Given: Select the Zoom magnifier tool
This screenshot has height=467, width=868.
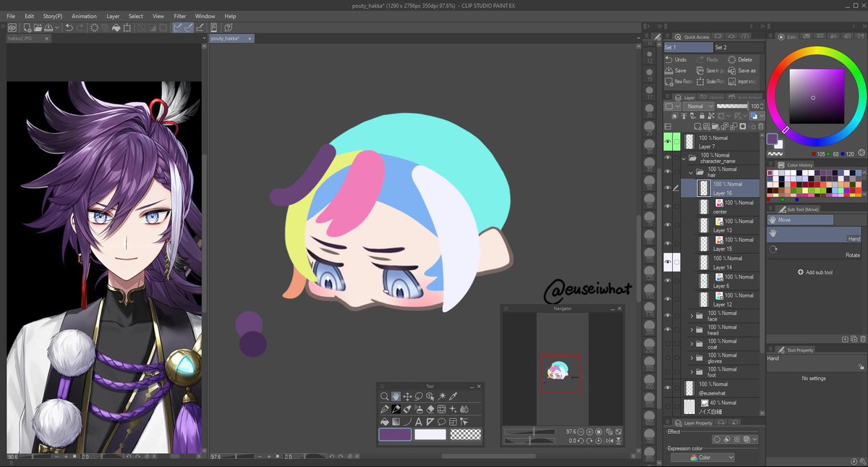Looking at the screenshot, I should 385,396.
